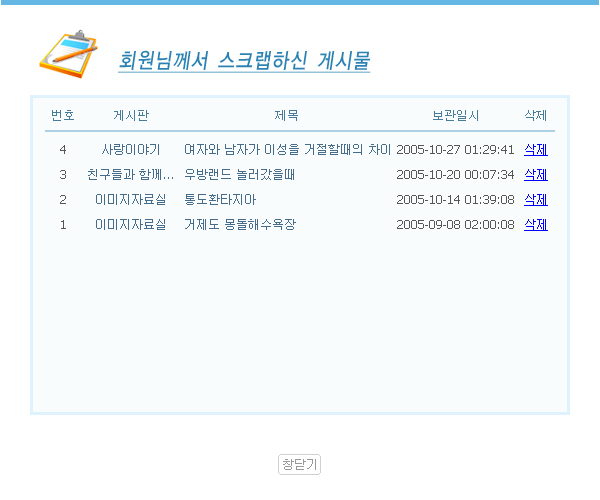600x500 pixels.
Task: Click 이미지자료실 board in row 2
Action: 131,200
